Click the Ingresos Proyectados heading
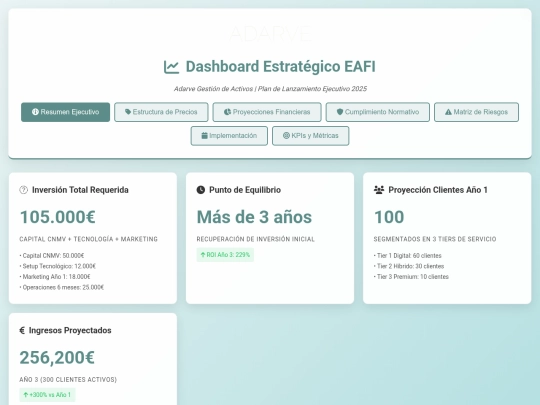Image resolution: width=540 pixels, height=405 pixels. point(70,331)
